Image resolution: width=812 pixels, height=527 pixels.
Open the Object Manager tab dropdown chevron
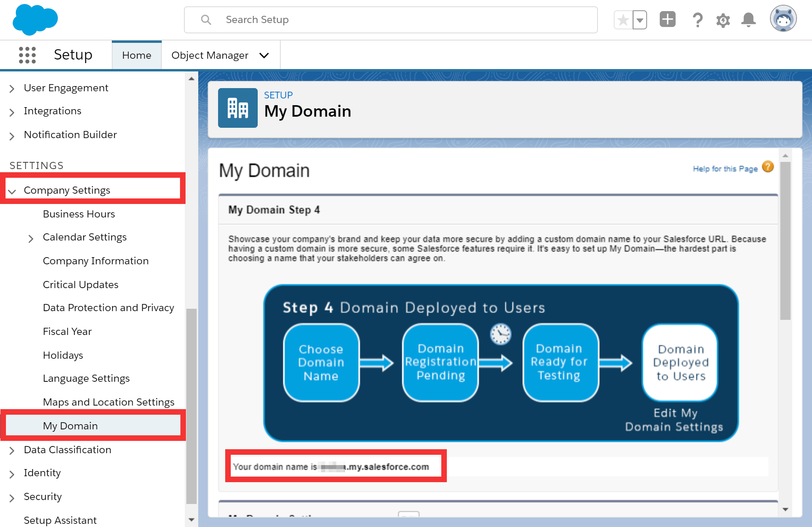click(x=264, y=56)
